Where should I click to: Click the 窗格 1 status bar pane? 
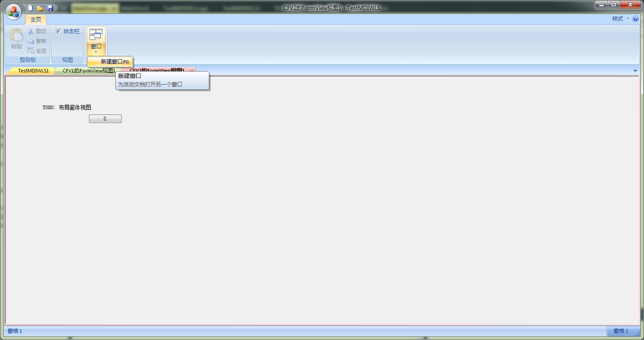[x=15, y=331]
